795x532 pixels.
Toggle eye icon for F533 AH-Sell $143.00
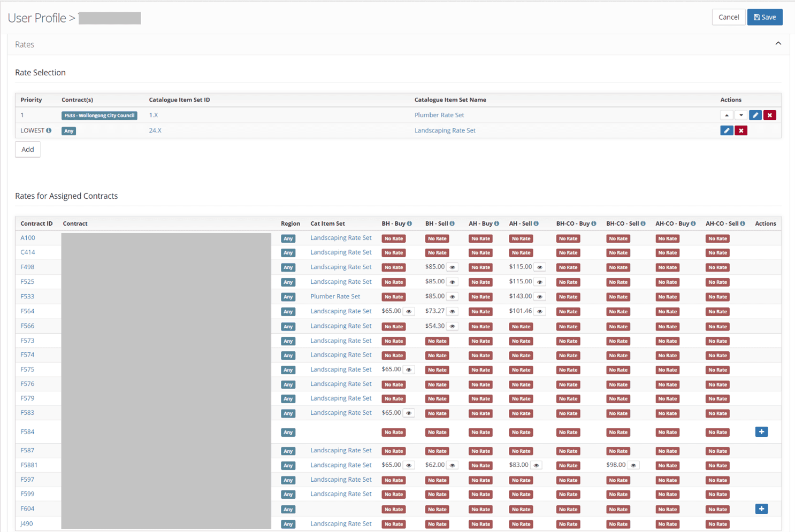click(539, 297)
